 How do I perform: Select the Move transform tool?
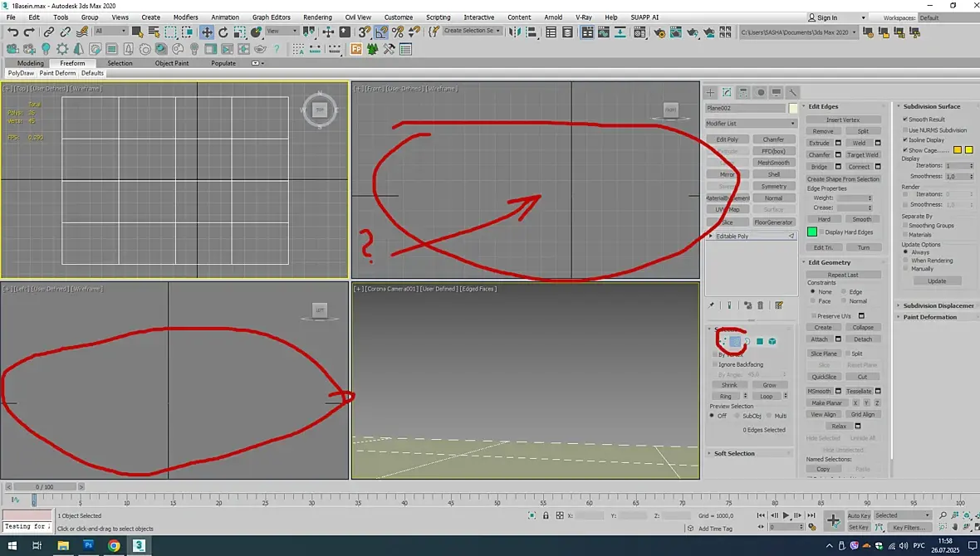point(206,32)
